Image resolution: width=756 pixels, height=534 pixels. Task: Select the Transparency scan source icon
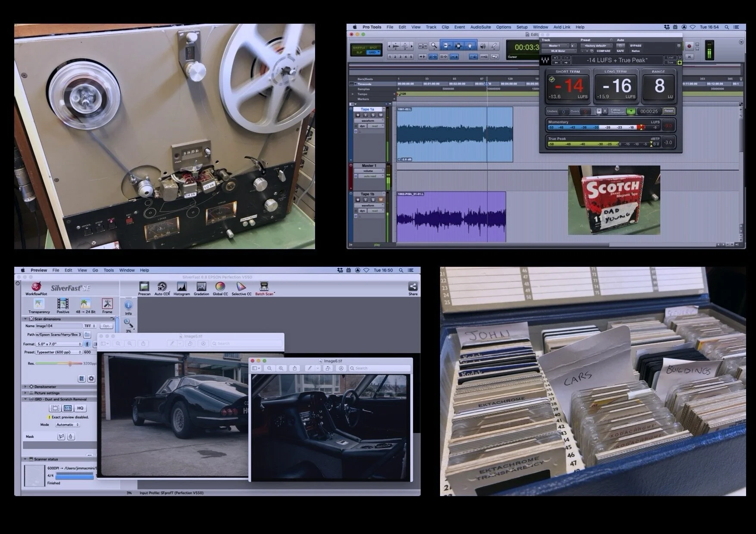pyautogui.click(x=39, y=306)
